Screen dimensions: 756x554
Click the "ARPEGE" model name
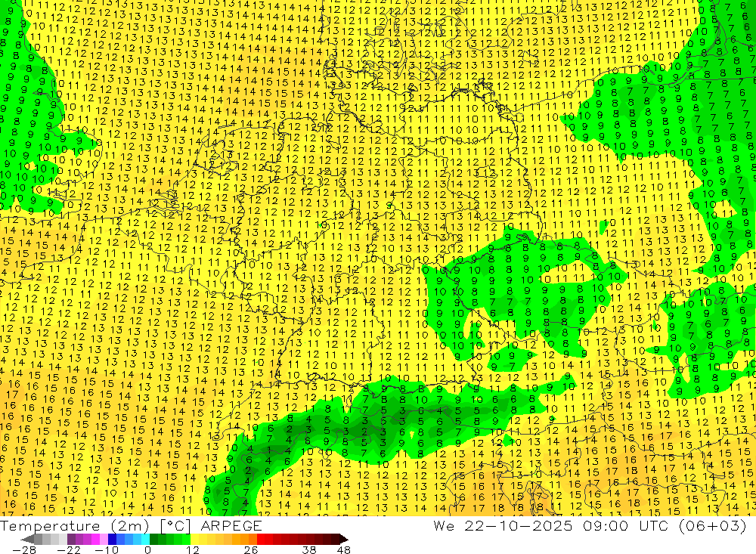[x=231, y=526]
